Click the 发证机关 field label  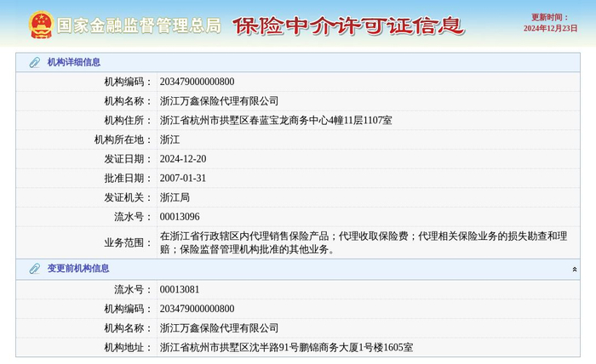(x=128, y=197)
